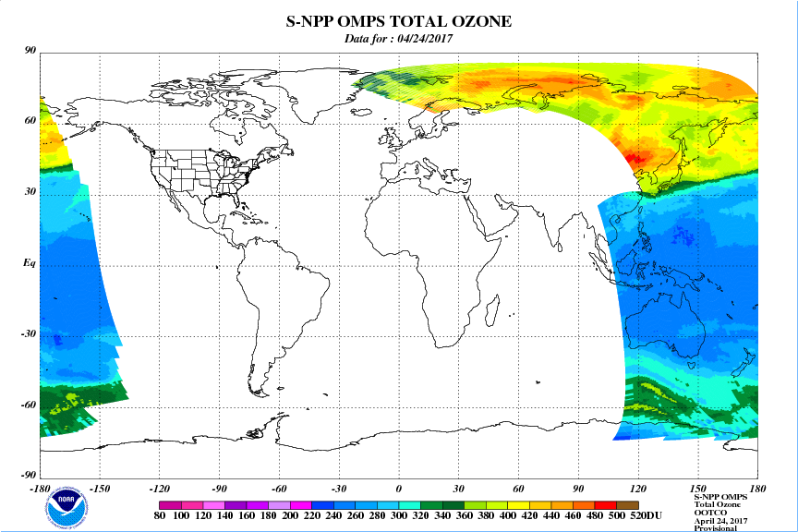Image resolution: width=798 pixels, height=532 pixels.
Task: Click longitude axis label -120
Action: coord(159,489)
